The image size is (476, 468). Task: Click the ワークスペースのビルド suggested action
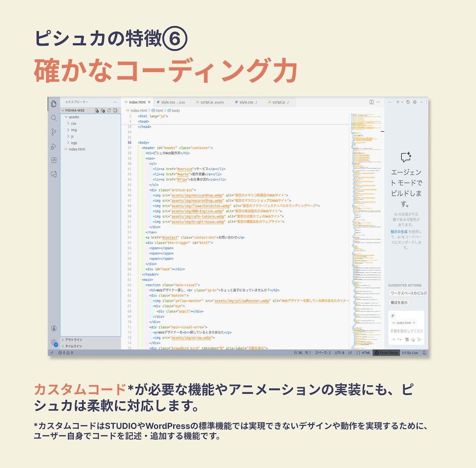pyautogui.click(x=408, y=293)
